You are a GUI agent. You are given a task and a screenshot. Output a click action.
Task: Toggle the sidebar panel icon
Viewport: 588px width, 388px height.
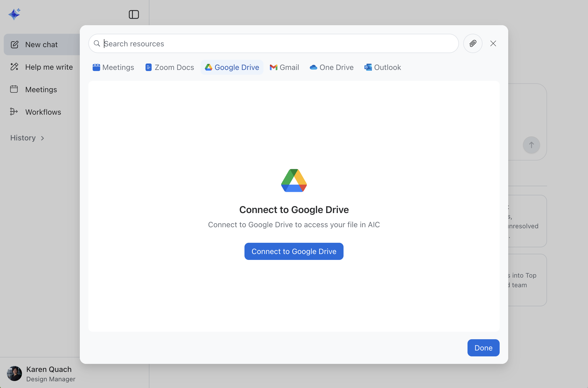(x=134, y=14)
